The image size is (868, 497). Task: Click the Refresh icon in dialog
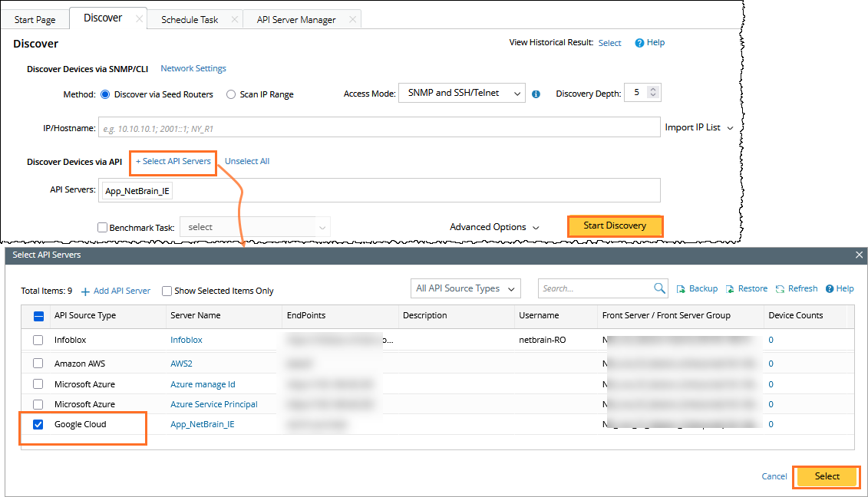(780, 289)
